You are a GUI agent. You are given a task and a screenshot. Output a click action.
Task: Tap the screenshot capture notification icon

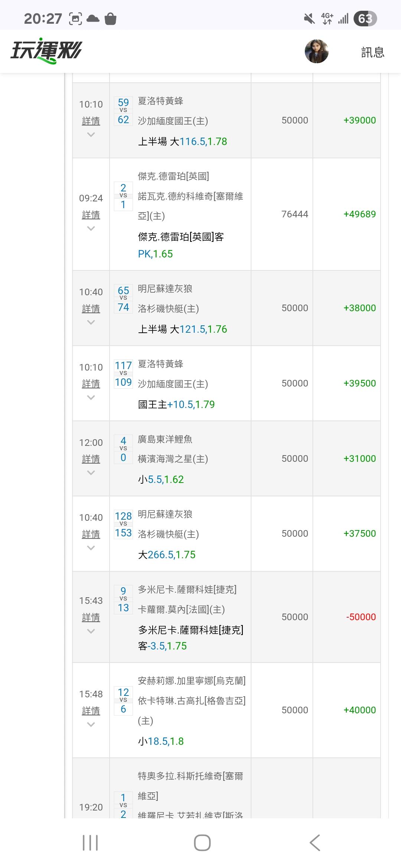[75, 18]
